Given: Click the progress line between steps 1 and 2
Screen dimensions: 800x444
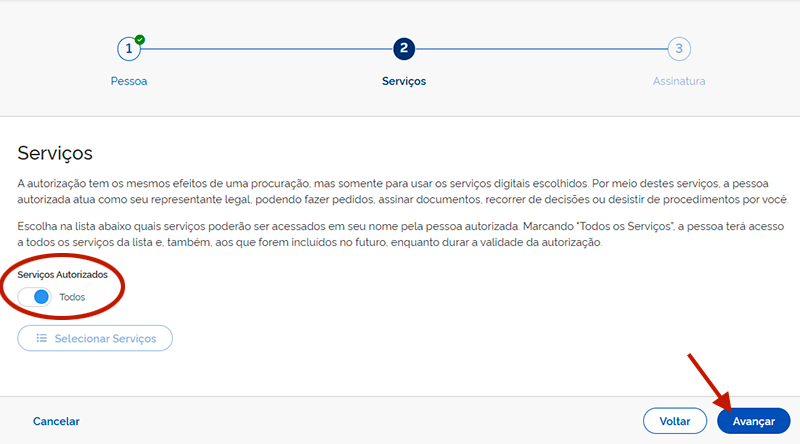Looking at the screenshot, I should tap(265, 49).
